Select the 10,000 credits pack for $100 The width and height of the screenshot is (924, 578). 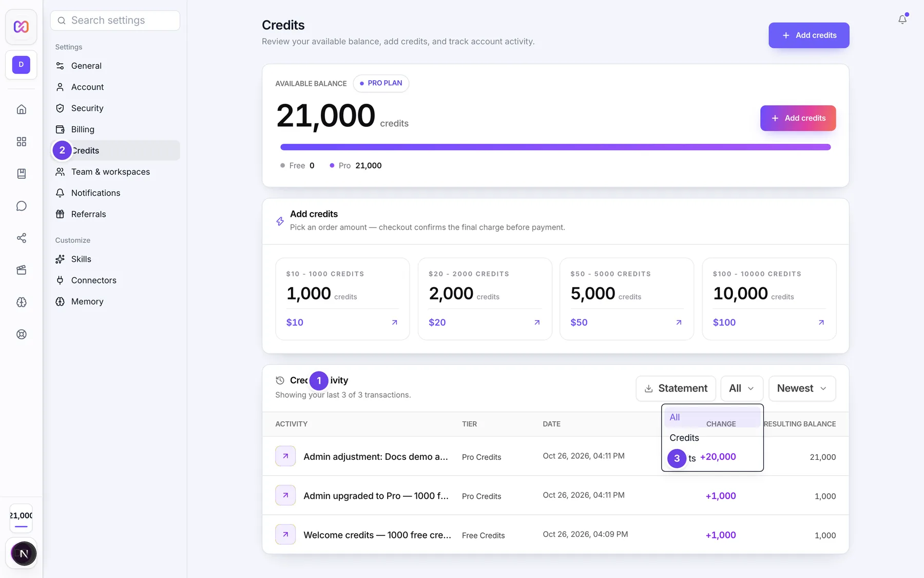[x=769, y=299]
